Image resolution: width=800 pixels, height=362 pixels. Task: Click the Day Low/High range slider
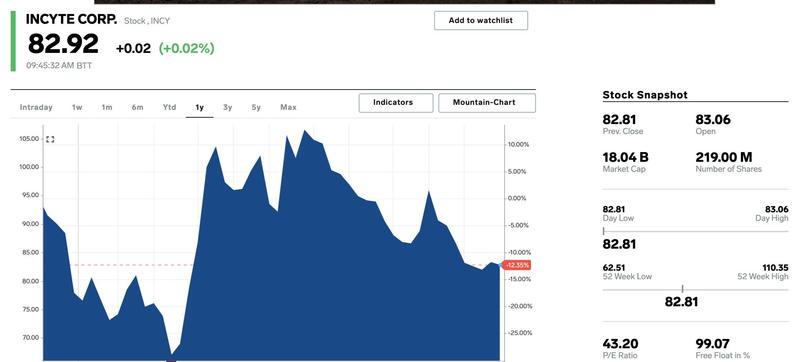pyautogui.click(x=695, y=231)
